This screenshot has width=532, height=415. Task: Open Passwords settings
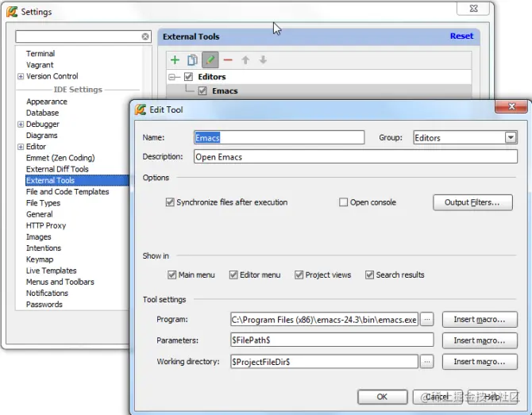pos(44,304)
